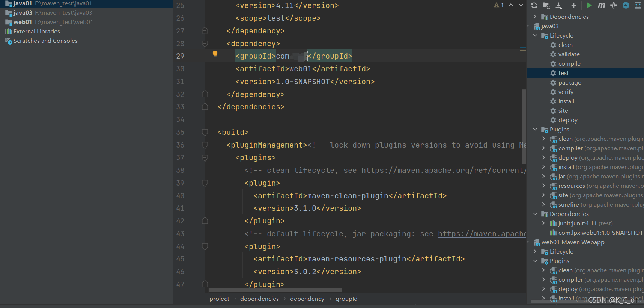The height and width of the screenshot is (308, 644).
Task: Click the 'dependencies' breadcrumb
Action: tap(259, 299)
